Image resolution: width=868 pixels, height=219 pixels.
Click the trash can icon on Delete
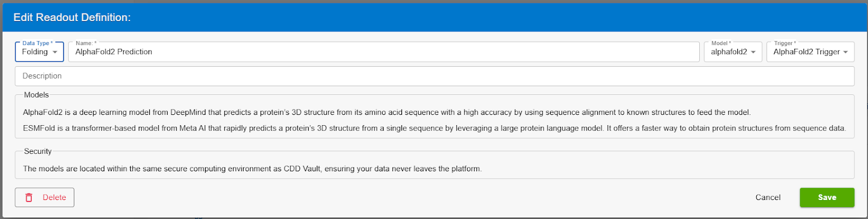(29, 198)
